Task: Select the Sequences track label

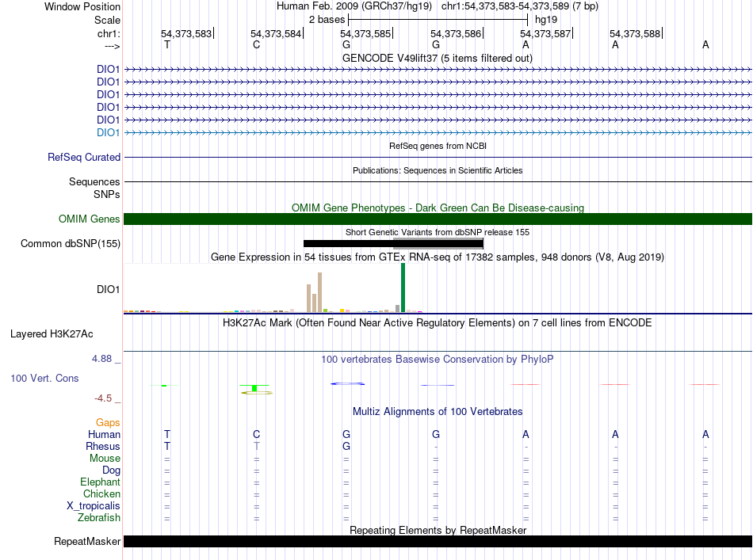Action: pyautogui.click(x=94, y=182)
